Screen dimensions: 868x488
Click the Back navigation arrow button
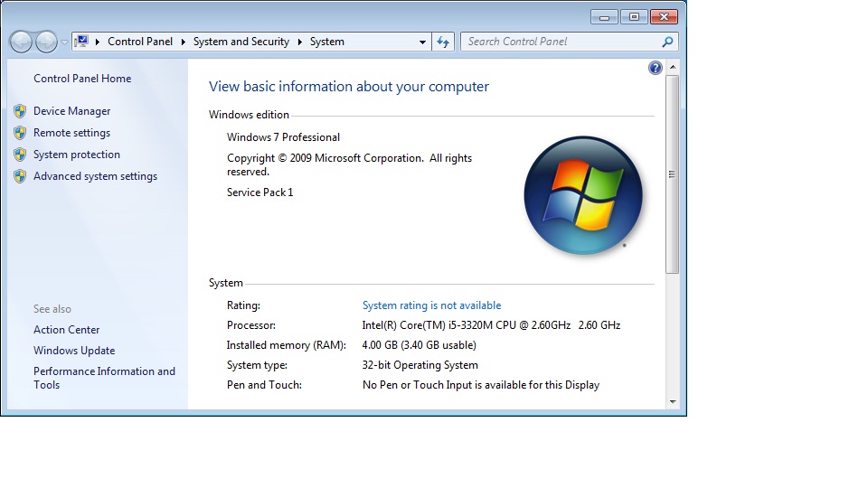(x=22, y=42)
